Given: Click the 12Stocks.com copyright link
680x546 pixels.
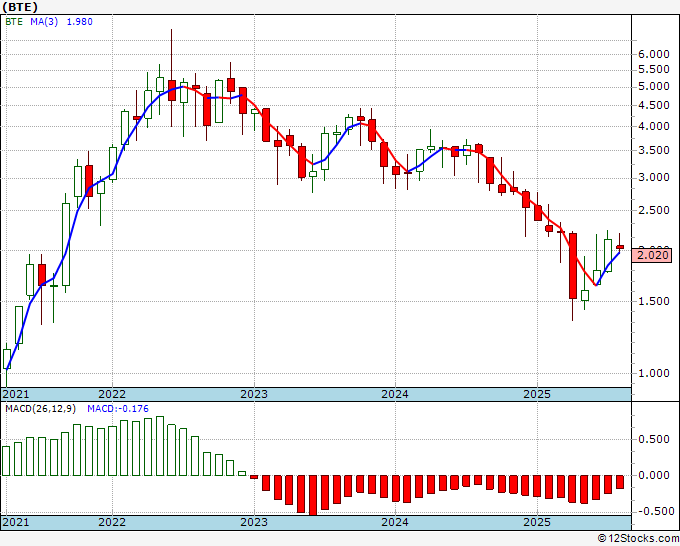Looking at the screenshot, I should [x=638, y=539].
